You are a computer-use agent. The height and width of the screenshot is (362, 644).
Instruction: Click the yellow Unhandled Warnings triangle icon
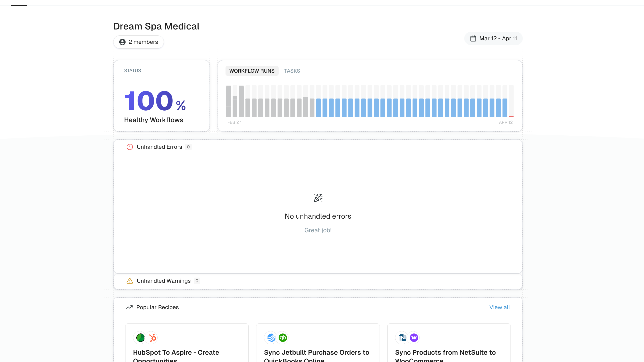130,281
